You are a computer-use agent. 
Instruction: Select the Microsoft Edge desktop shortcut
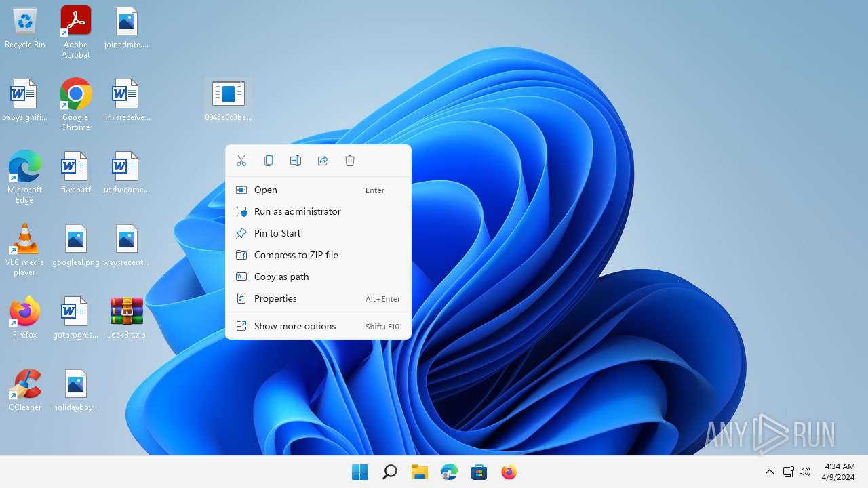pos(25,177)
